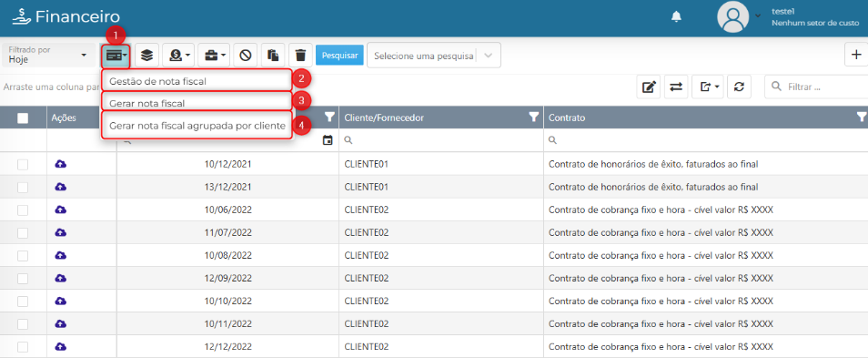Click the block/cancel circle icon
868x358 pixels.
[246, 56]
